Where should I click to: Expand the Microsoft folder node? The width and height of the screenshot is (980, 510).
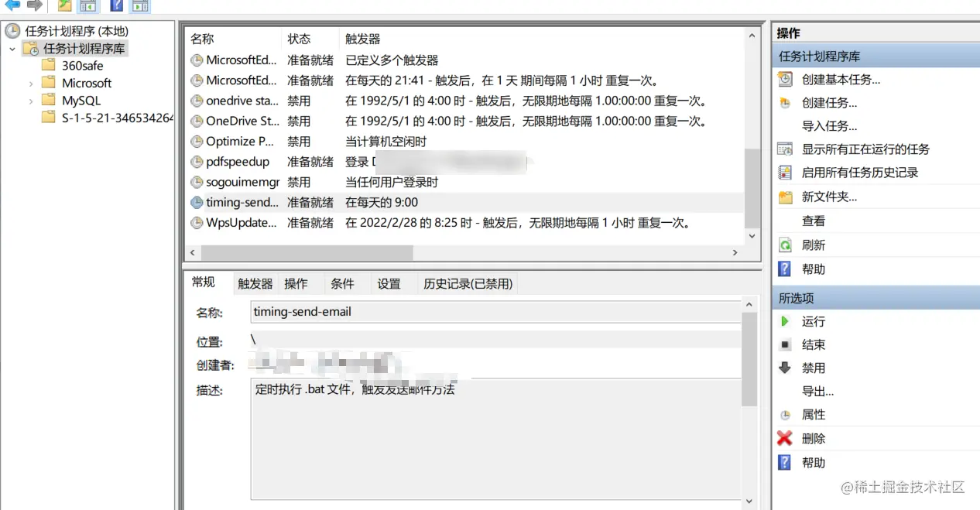tap(31, 84)
